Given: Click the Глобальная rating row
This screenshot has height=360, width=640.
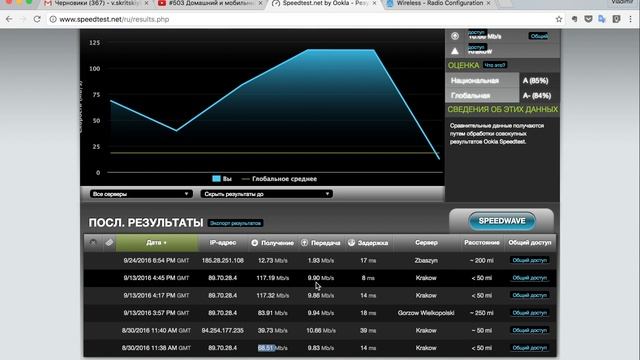Looking at the screenshot, I should tap(502, 96).
